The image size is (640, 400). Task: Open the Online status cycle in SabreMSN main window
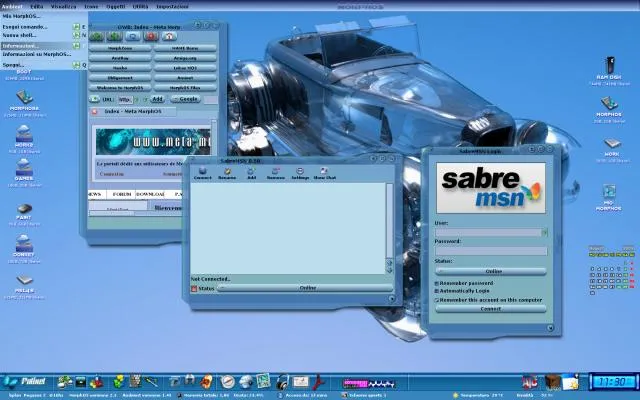[307, 288]
